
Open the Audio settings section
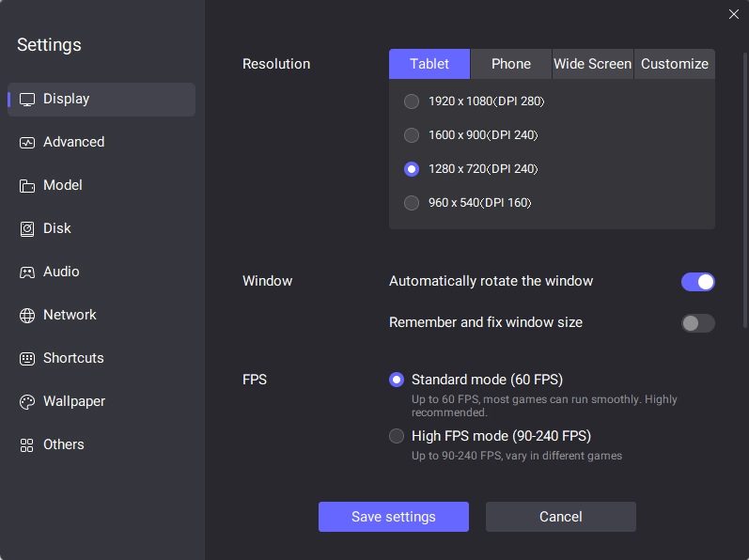click(x=101, y=272)
